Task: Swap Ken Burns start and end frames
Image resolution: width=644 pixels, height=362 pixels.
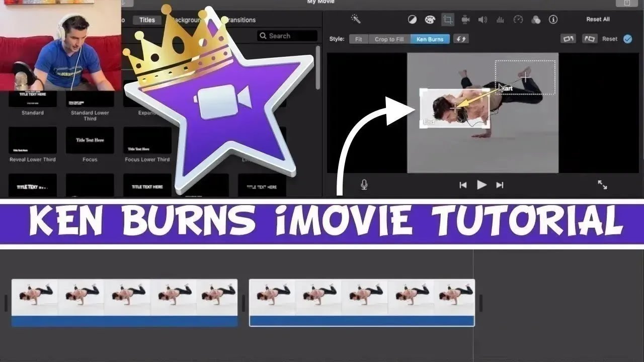Action: tap(461, 39)
